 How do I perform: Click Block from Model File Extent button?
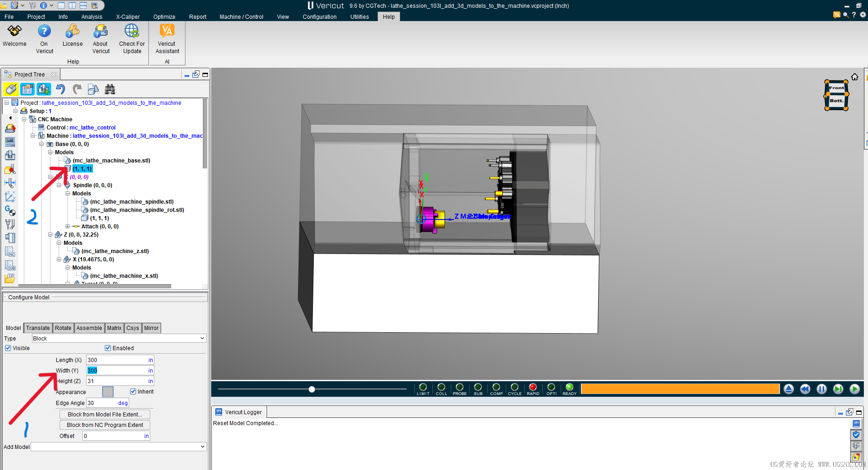point(105,415)
